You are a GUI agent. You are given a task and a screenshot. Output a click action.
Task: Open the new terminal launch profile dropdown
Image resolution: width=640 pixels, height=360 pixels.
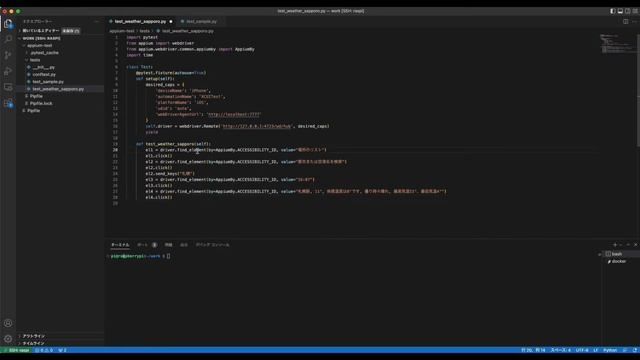pyautogui.click(x=621, y=244)
